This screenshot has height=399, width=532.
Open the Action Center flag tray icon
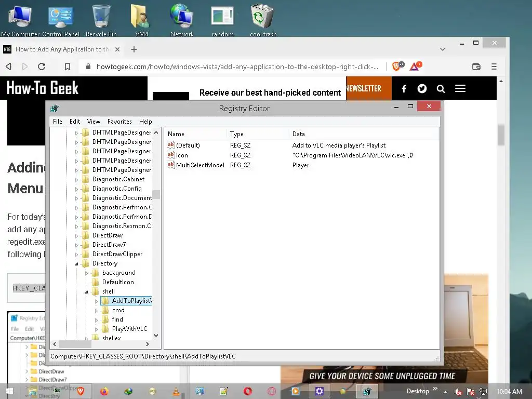[x=471, y=392]
